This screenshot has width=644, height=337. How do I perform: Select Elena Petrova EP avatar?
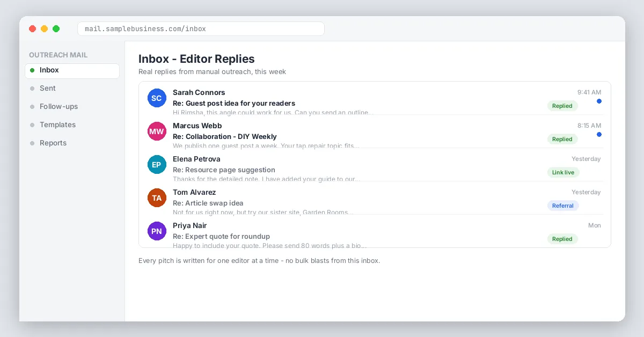[156, 165]
